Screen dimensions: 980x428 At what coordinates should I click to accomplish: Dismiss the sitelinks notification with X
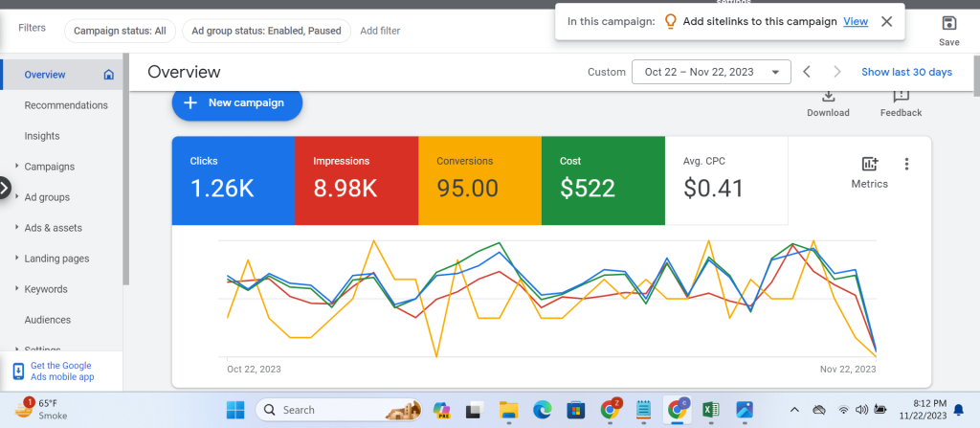pyautogui.click(x=887, y=21)
